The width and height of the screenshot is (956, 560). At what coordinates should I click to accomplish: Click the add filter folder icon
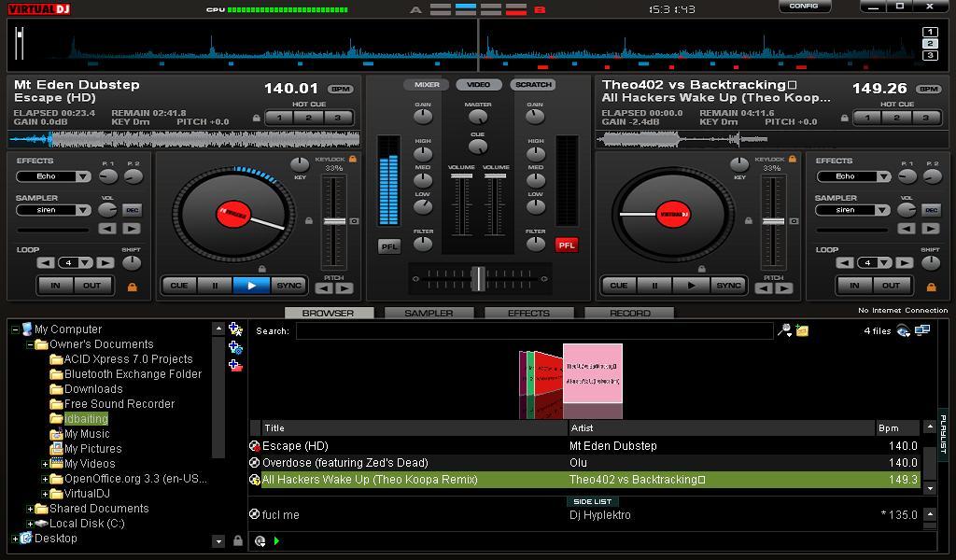pyautogui.click(x=235, y=348)
